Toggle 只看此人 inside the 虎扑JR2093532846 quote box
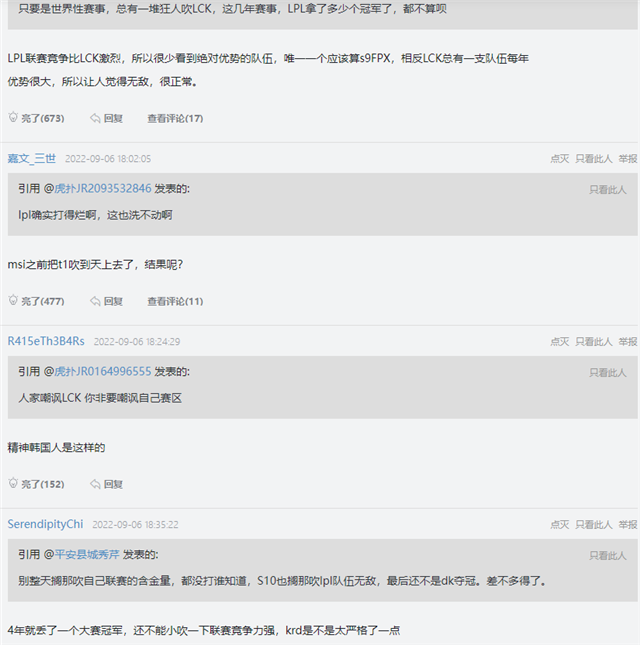 (x=607, y=189)
